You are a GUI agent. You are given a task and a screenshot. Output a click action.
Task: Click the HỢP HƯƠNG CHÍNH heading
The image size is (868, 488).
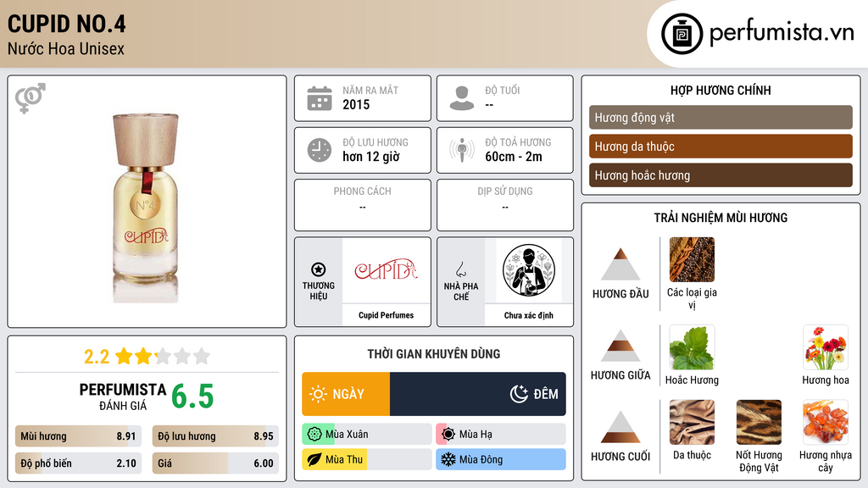721,90
